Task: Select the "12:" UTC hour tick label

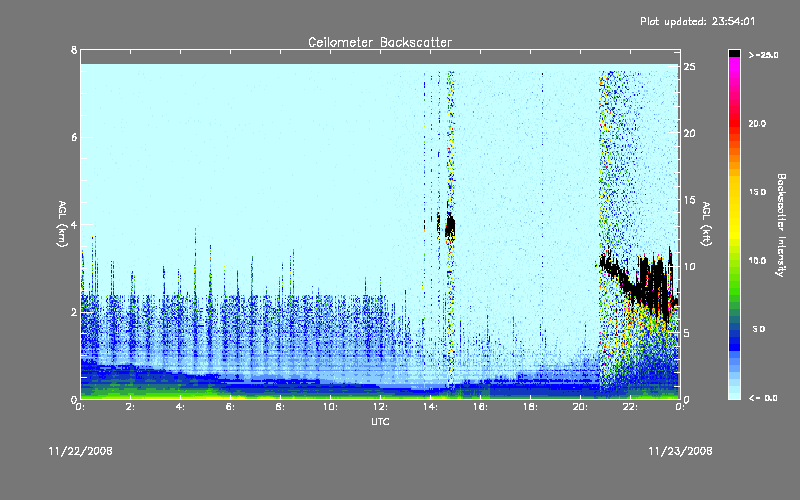Action: (x=380, y=407)
